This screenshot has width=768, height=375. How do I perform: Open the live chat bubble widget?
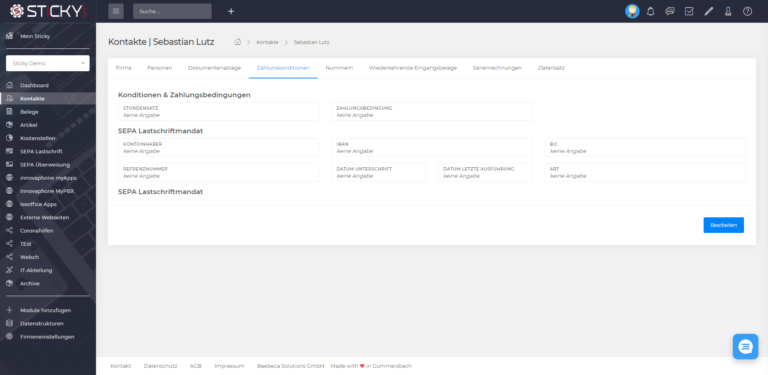click(x=745, y=347)
